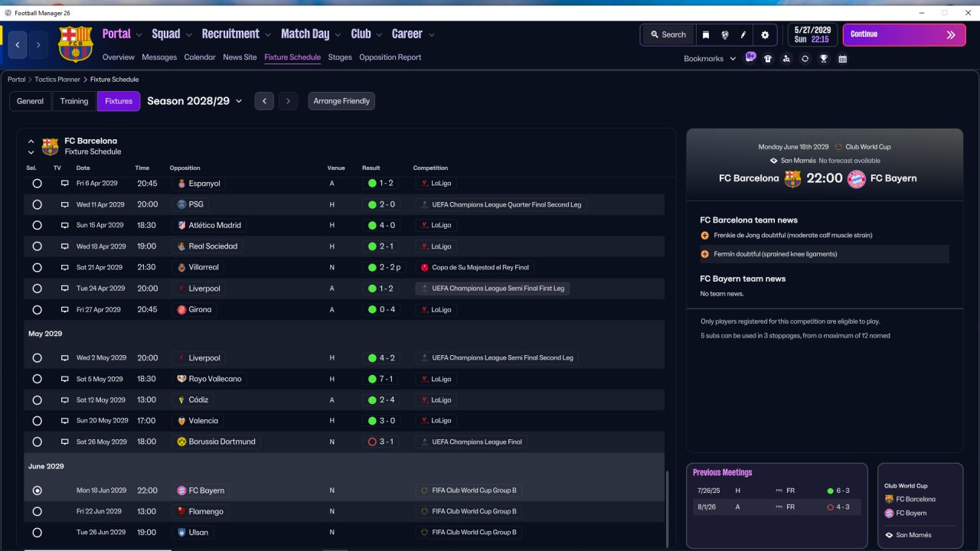Select the Flamengo fixture radio button

click(x=38, y=511)
